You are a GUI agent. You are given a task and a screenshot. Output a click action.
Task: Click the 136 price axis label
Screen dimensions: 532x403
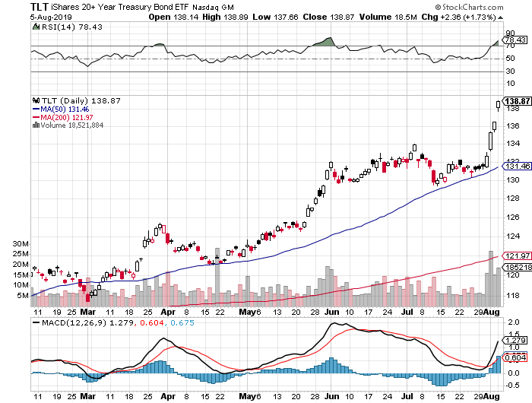click(x=513, y=126)
